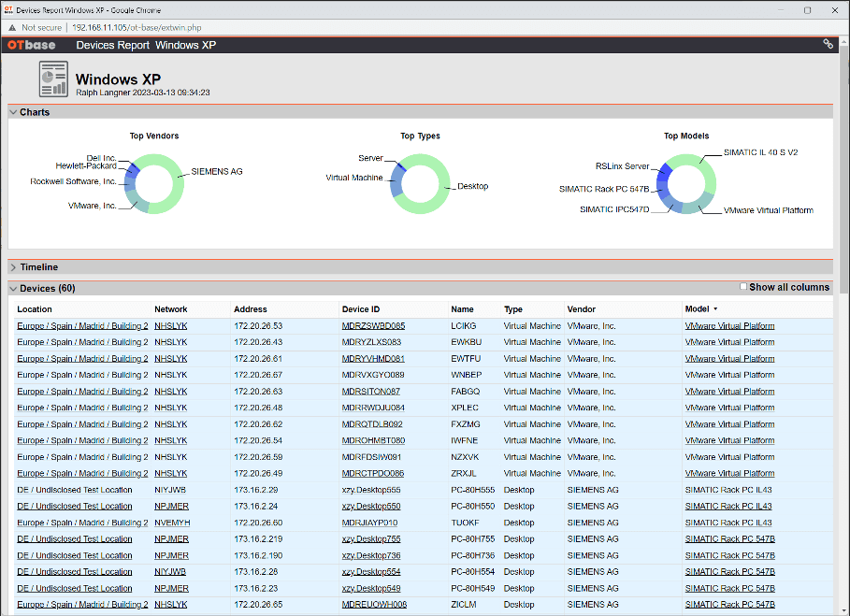Click the report document icon beside Windows XP
This screenshot has width=850, height=616.
coord(53,79)
